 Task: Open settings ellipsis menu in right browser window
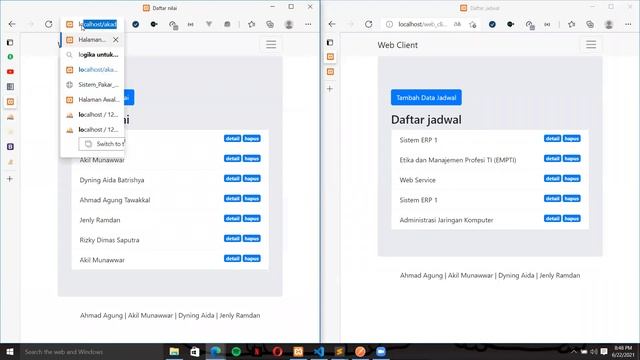coord(628,24)
